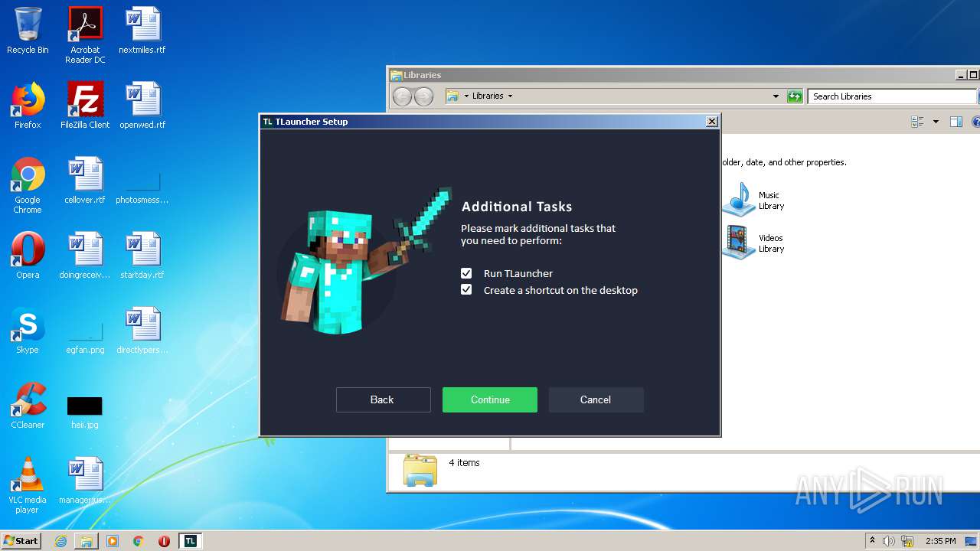Click the Libraries breadcrumb label
Screen dimensions: 980x551
488,96
